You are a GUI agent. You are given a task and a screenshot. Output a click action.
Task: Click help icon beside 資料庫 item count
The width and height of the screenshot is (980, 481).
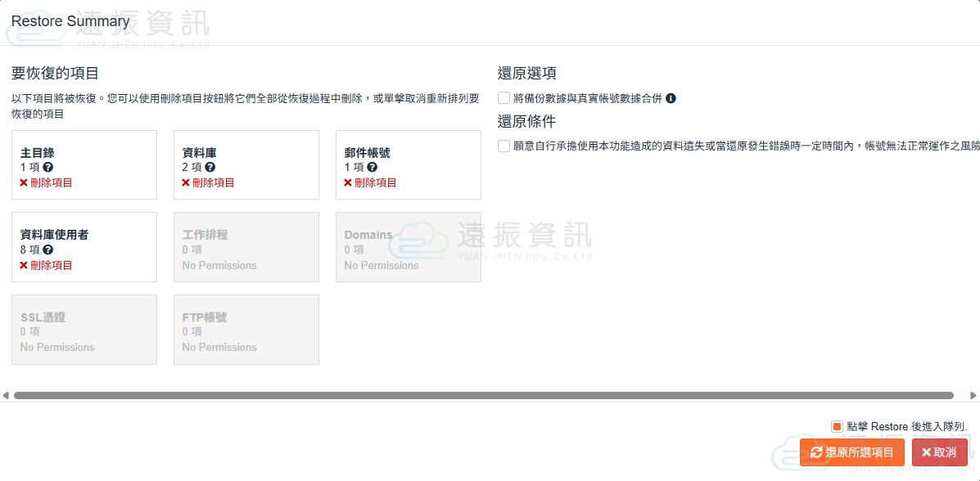coord(210,168)
